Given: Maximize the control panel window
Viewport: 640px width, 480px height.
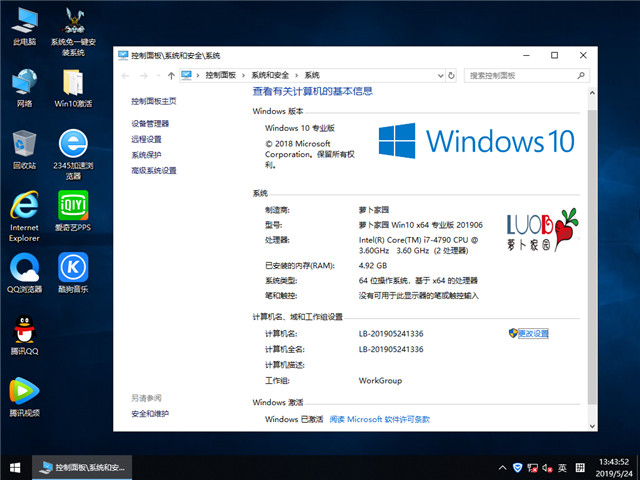Looking at the screenshot, I should 554,55.
